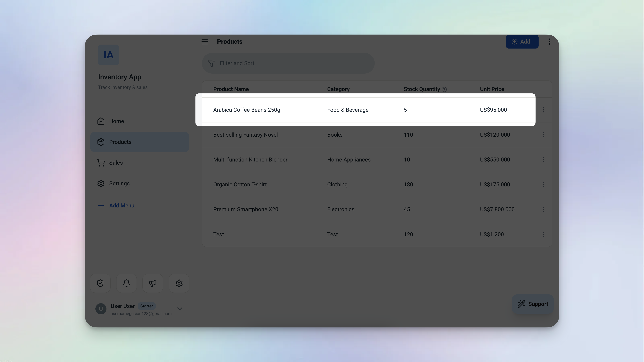Click the US$120.000 price cell
The image size is (644, 362).
point(495,135)
